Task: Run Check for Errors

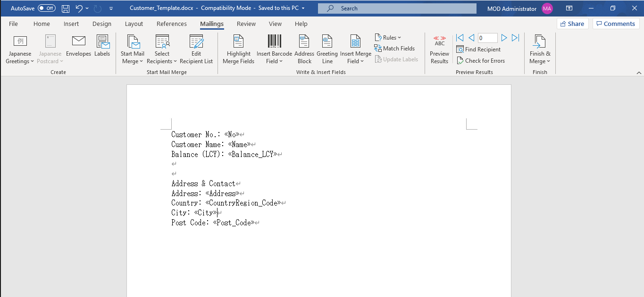Action: pyautogui.click(x=481, y=60)
